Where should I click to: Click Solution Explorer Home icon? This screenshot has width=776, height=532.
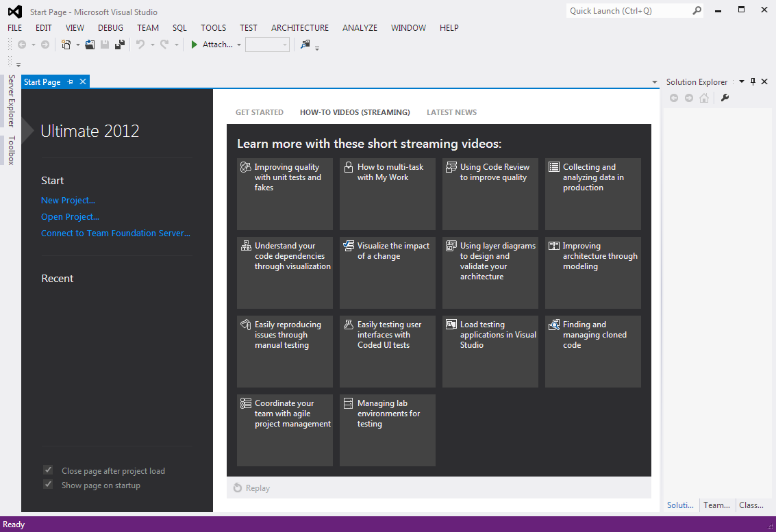tap(704, 98)
